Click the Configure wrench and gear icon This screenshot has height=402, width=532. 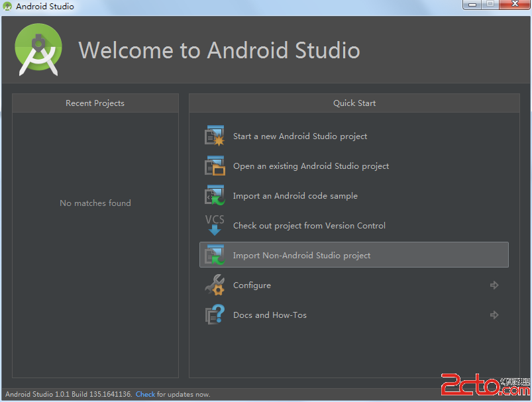[x=215, y=285]
